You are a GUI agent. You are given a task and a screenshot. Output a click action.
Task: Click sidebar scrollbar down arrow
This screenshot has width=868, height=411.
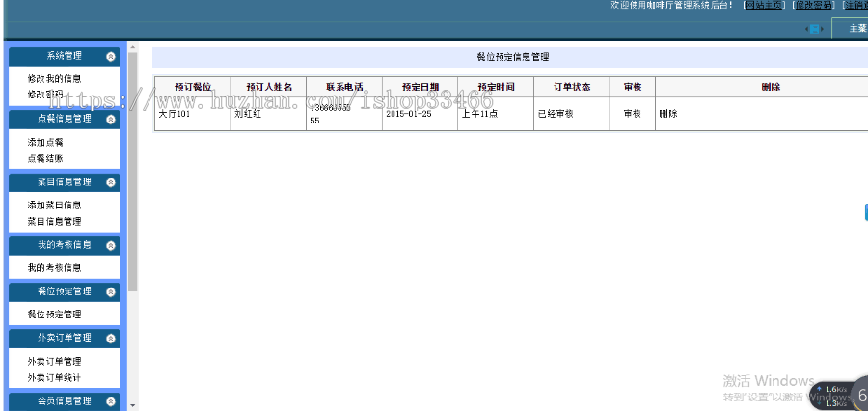pos(133,406)
